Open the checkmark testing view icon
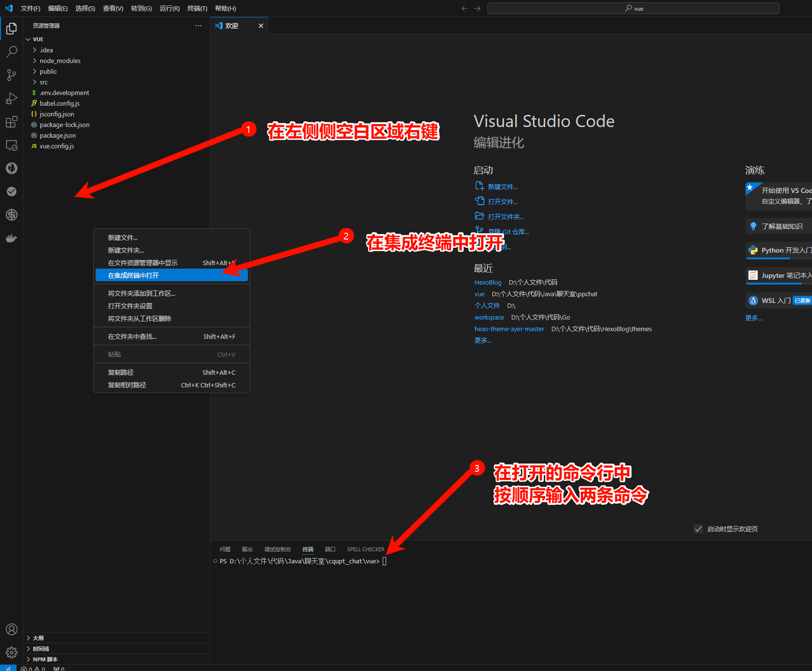The width and height of the screenshot is (812, 671). [x=12, y=192]
